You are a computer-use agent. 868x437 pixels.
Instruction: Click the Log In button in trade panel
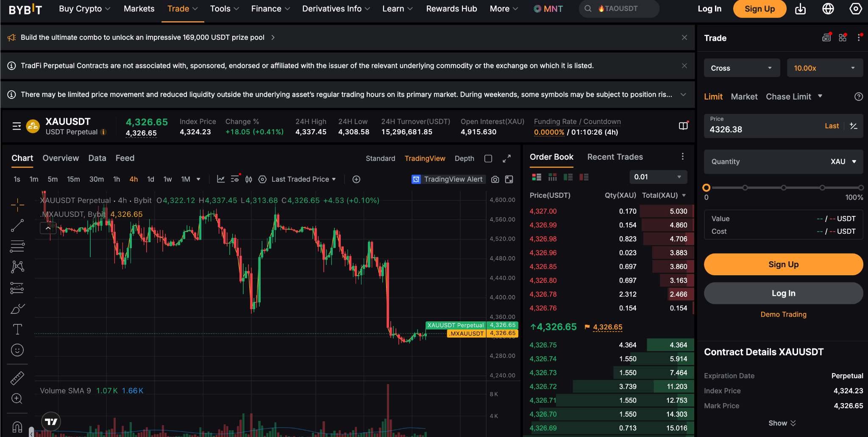(x=783, y=293)
